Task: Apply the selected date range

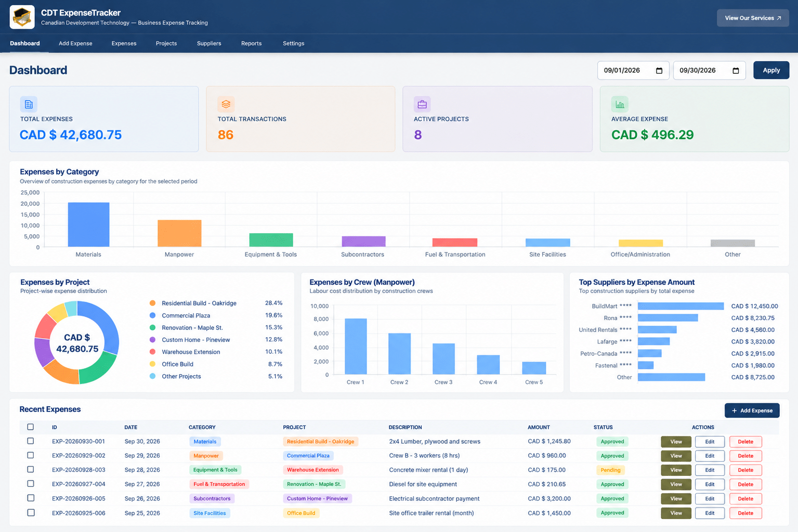Action: pos(771,71)
